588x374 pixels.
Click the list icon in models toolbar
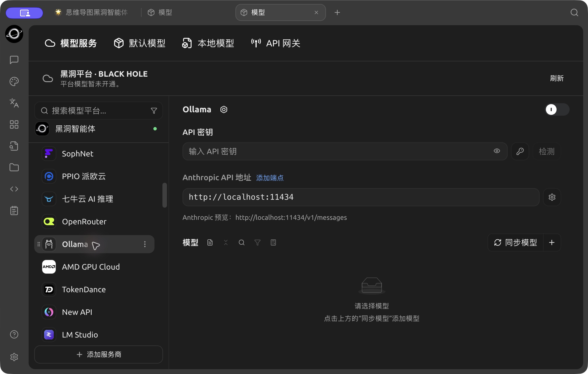click(x=273, y=242)
